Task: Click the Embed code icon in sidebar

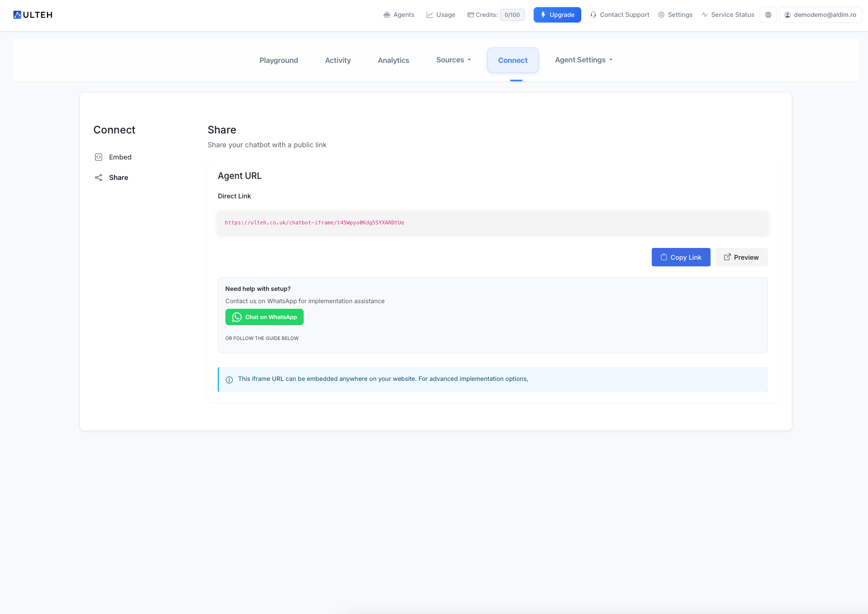Action: click(99, 157)
